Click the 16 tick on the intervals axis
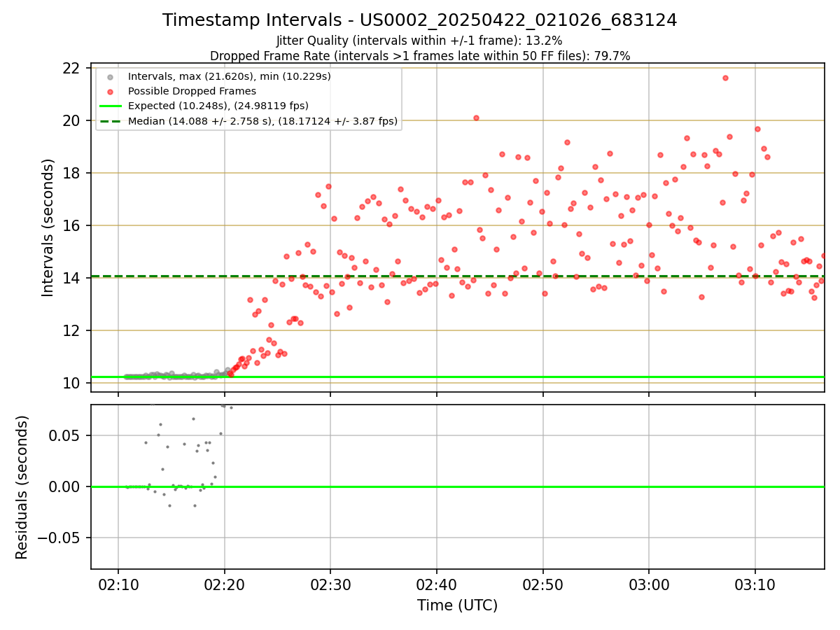 (72, 225)
